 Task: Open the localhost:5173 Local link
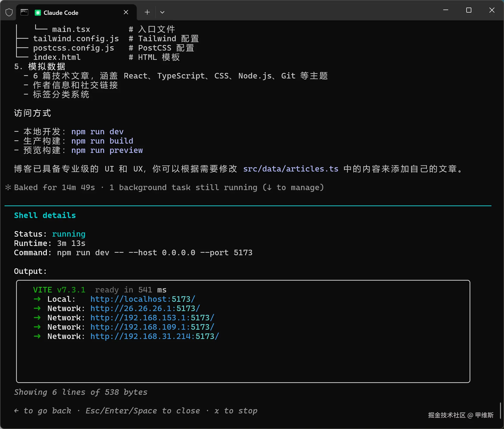[x=143, y=299]
